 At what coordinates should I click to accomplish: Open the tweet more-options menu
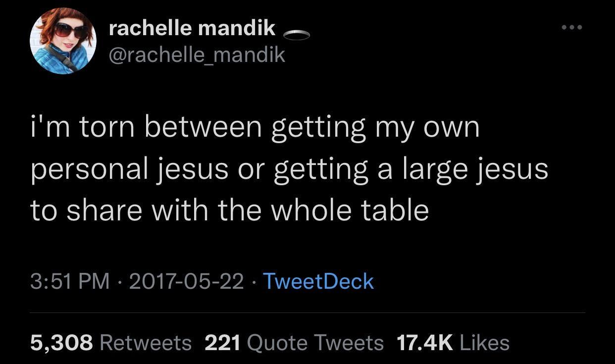click(x=572, y=28)
